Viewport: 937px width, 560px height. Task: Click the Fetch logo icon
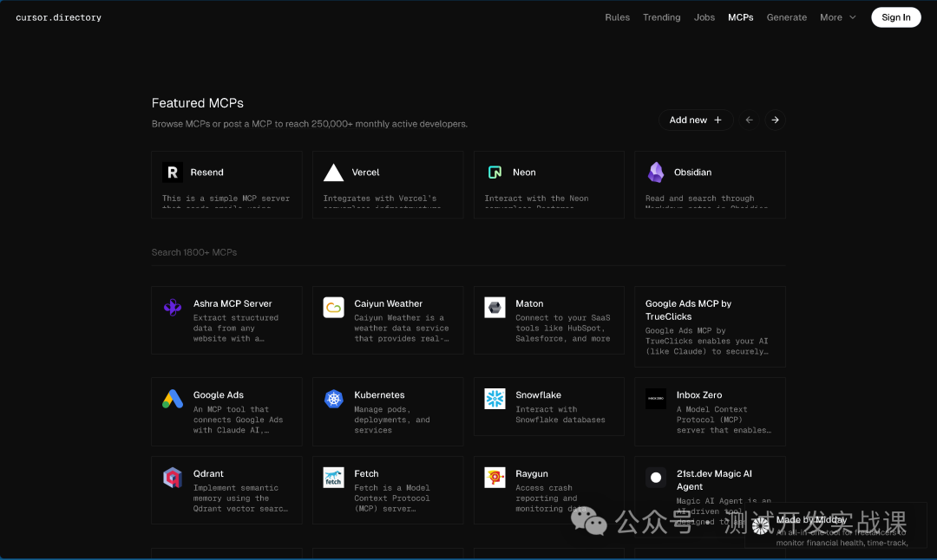(x=333, y=478)
